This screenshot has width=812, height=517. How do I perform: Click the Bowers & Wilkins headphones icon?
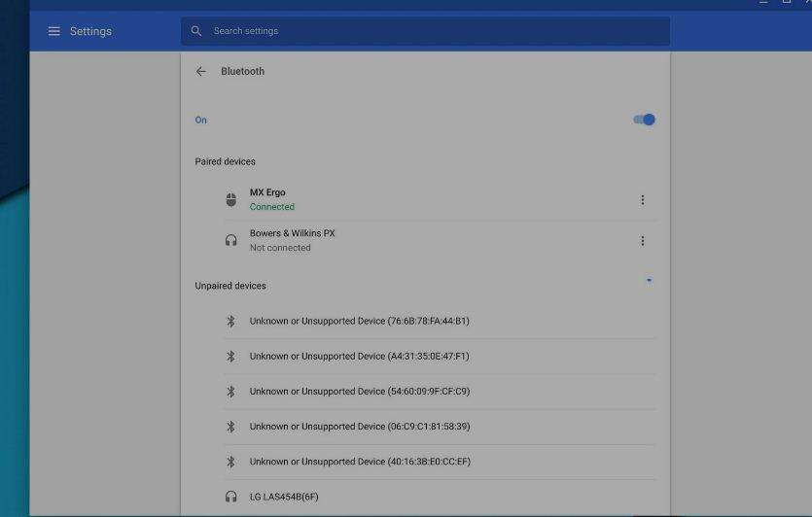point(231,240)
